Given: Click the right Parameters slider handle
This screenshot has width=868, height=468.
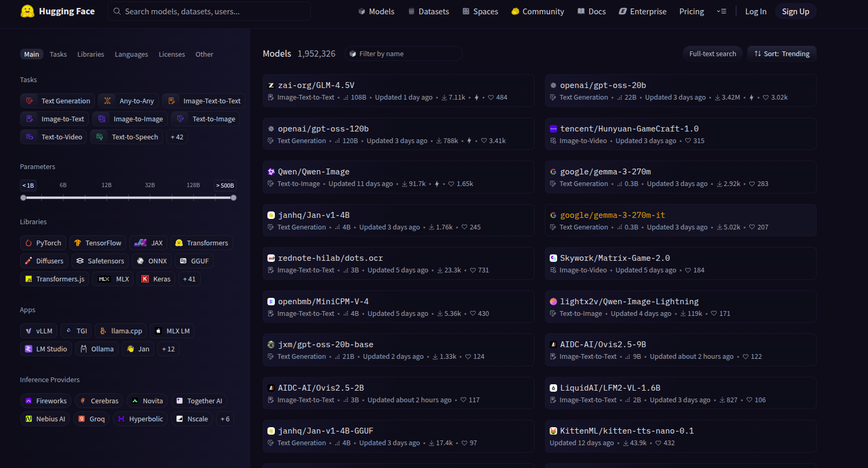Looking at the screenshot, I should (x=234, y=198).
